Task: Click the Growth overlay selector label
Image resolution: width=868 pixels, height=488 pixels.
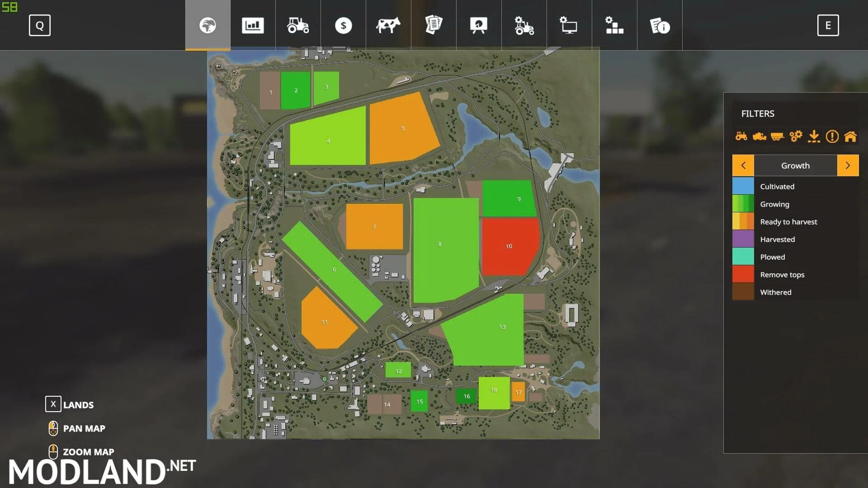Action: pos(795,165)
